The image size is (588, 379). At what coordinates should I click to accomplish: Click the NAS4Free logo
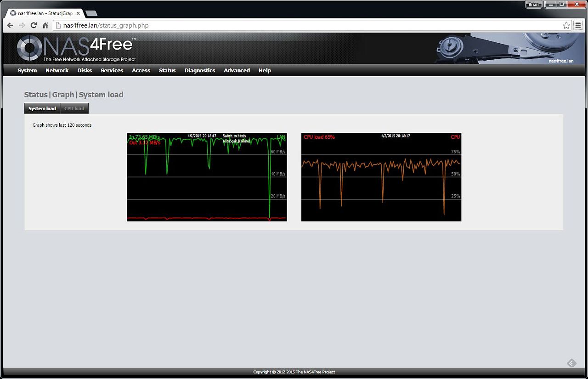[77, 49]
